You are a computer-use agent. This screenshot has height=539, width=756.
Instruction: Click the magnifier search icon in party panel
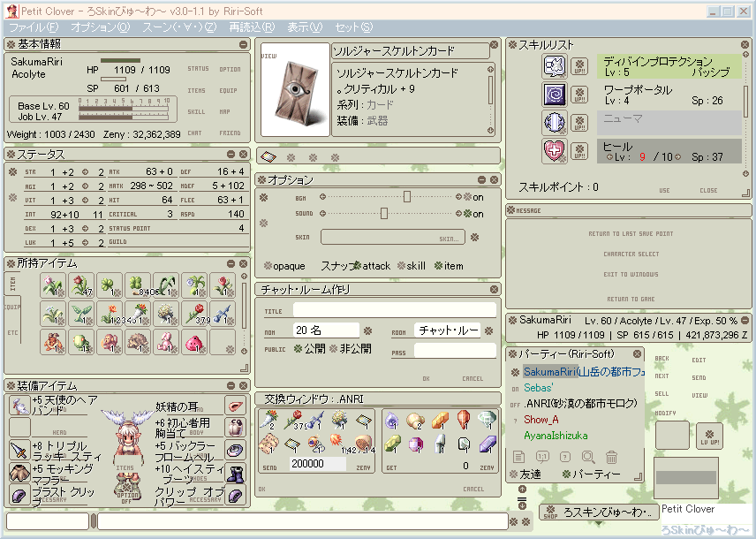tap(588, 457)
